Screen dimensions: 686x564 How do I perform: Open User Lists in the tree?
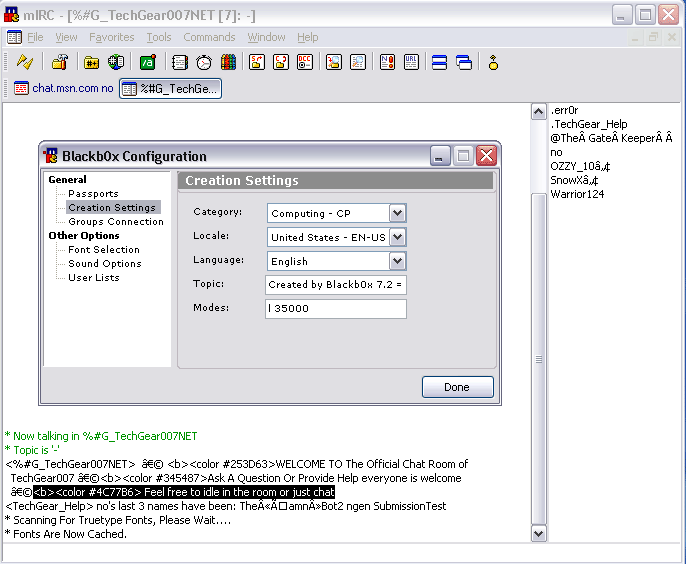pos(94,277)
